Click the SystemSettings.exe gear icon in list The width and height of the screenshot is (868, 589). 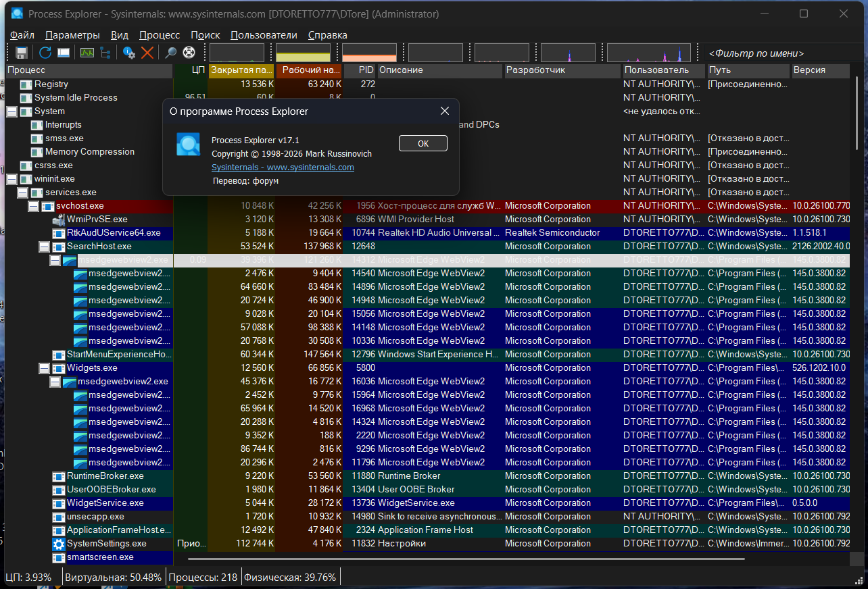click(59, 544)
